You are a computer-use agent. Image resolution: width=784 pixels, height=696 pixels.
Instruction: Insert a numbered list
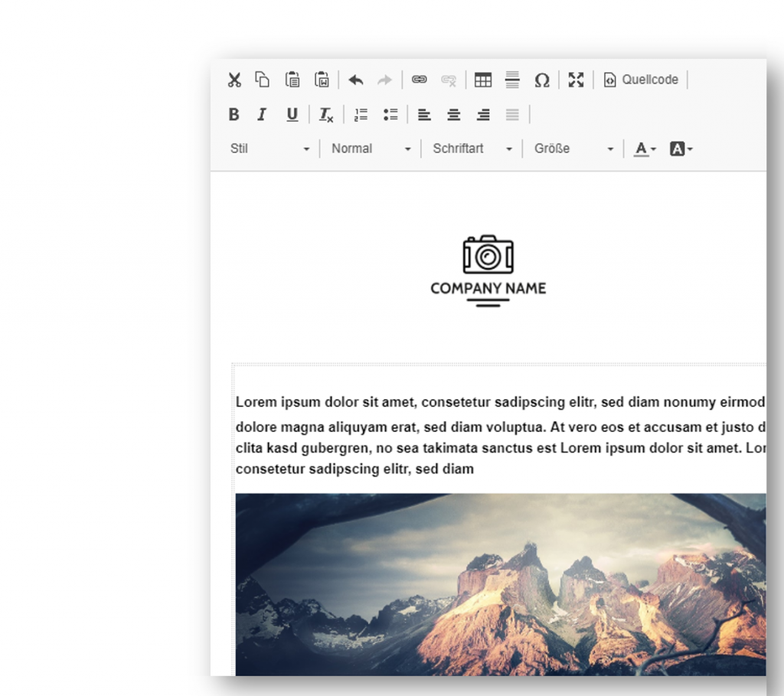click(361, 115)
